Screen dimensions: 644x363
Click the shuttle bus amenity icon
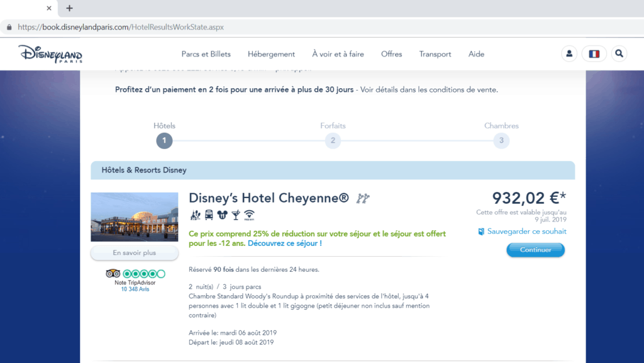click(209, 215)
